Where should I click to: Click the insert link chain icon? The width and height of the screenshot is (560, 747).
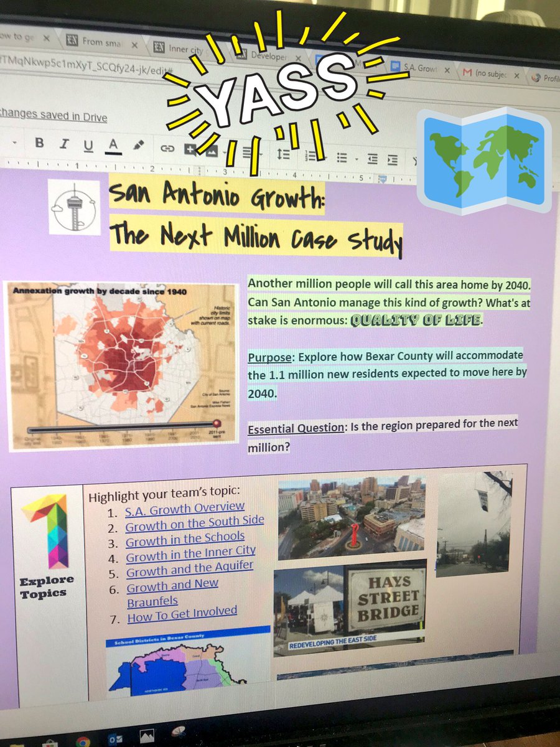167,148
